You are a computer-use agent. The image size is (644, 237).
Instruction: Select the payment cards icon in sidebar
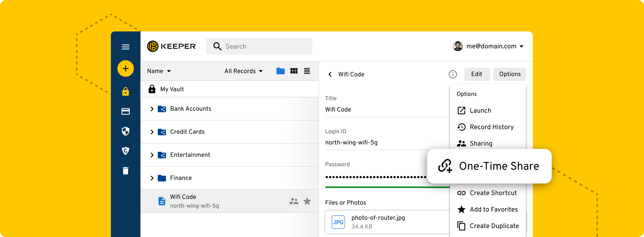125,111
